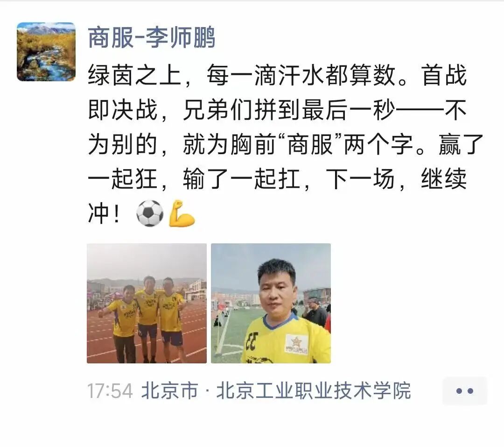The width and height of the screenshot is (504, 447).
Task: Tap the flexed bicep emoji
Action: tap(182, 213)
